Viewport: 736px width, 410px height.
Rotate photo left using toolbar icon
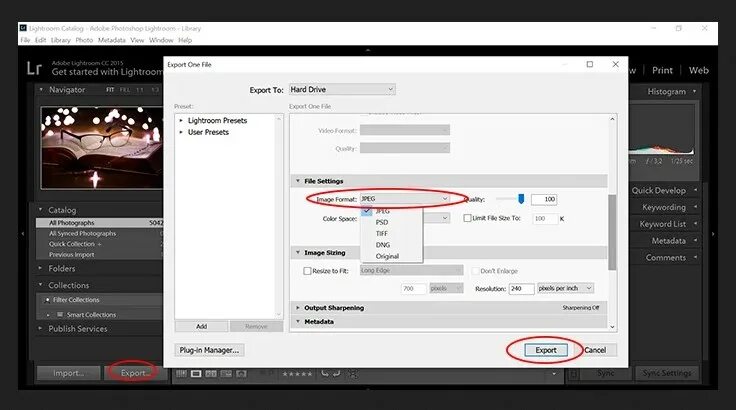(x=325, y=374)
